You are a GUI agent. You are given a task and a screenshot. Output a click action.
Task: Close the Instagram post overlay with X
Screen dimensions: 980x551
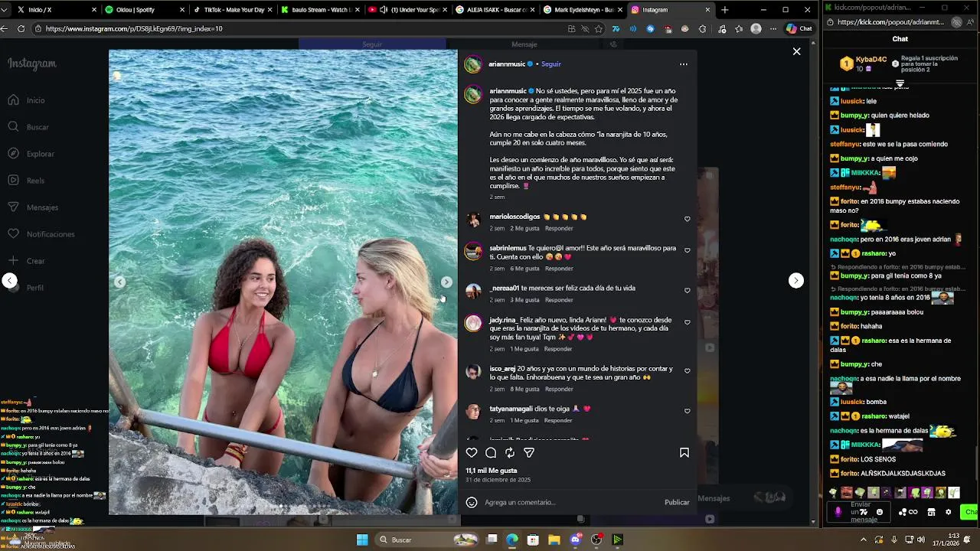pos(796,51)
